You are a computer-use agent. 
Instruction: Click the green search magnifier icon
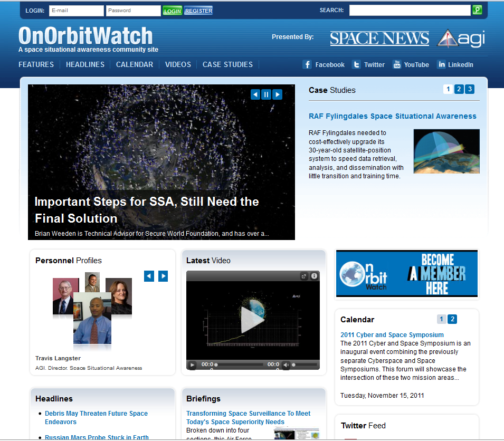(x=477, y=10)
